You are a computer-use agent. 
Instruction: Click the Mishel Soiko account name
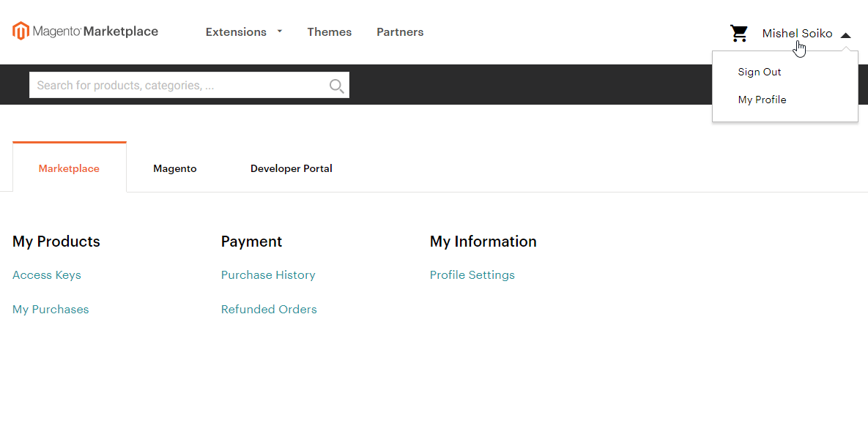(797, 34)
